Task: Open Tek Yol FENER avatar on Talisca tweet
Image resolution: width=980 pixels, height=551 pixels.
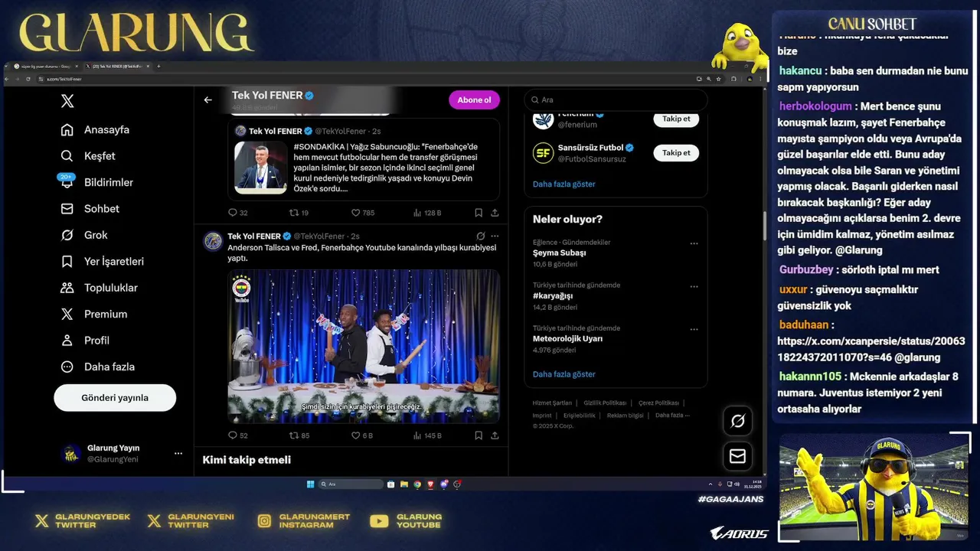Action: click(x=213, y=242)
